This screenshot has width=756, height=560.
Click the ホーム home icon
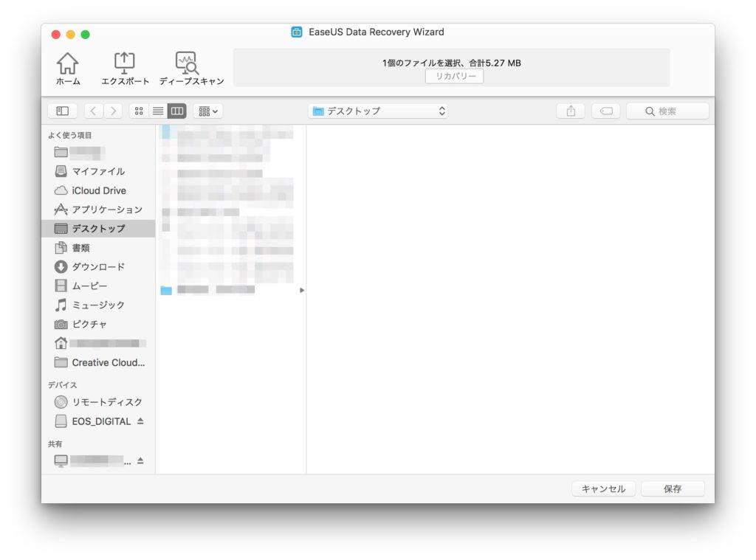coord(67,69)
